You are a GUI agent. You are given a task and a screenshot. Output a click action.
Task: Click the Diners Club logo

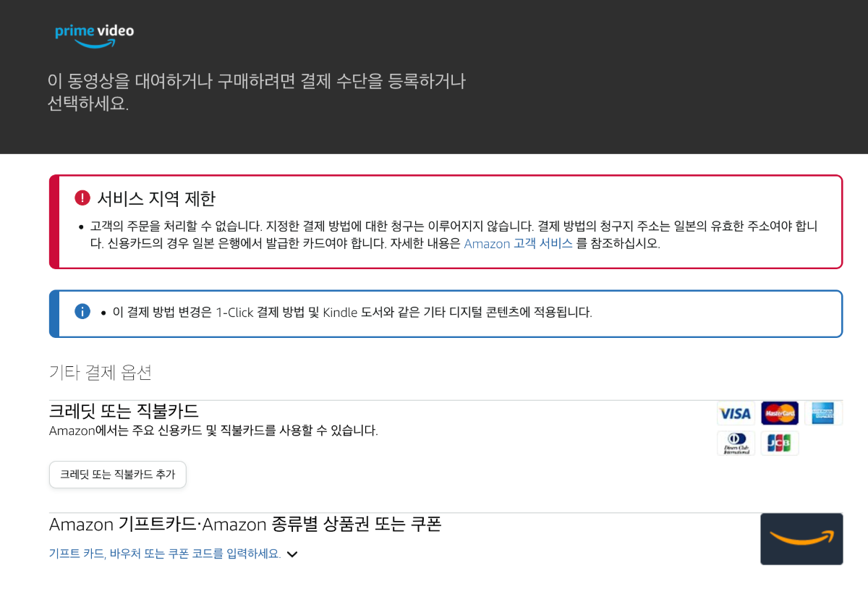click(736, 443)
